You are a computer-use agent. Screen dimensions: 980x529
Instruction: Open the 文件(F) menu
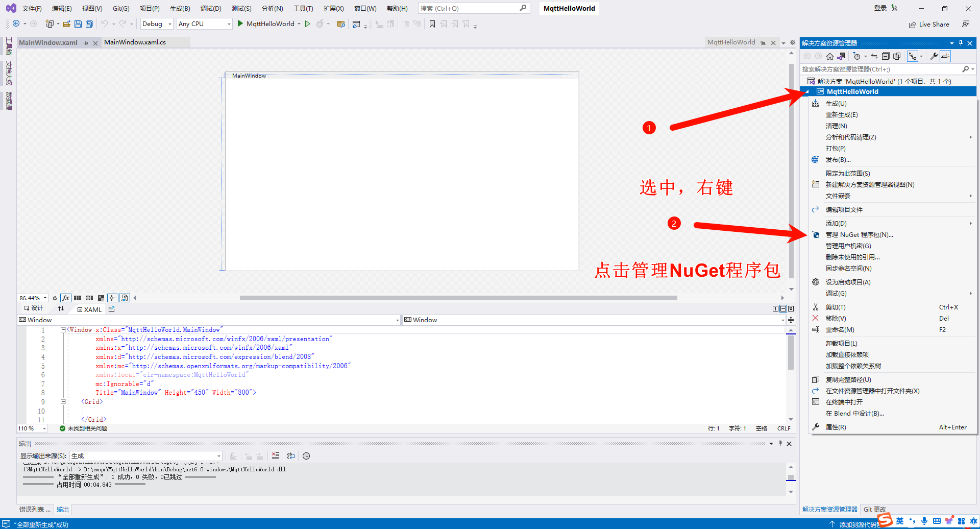(x=32, y=9)
